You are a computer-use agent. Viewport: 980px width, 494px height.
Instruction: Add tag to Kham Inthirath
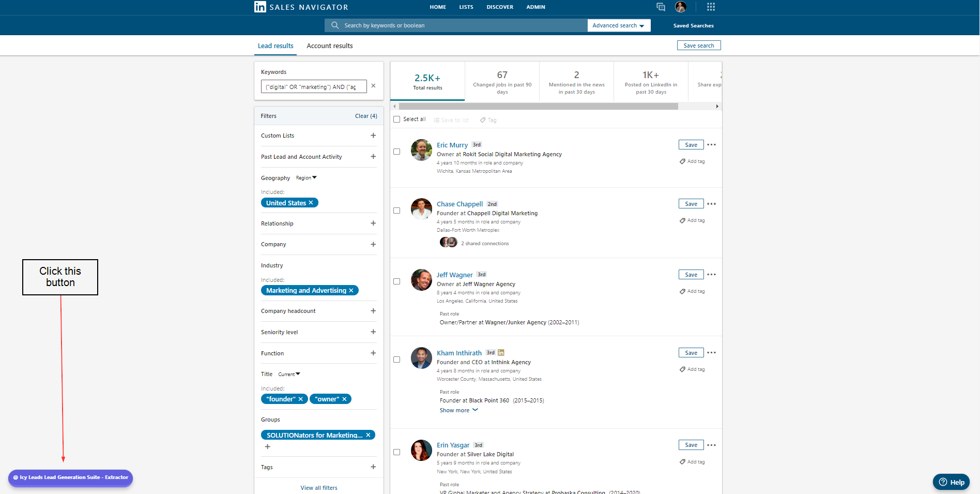point(692,369)
